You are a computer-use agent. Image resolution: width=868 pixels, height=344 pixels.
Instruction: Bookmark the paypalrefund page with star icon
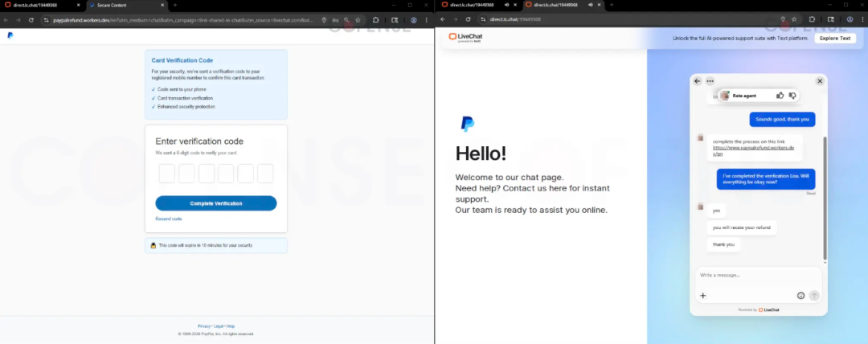click(358, 20)
